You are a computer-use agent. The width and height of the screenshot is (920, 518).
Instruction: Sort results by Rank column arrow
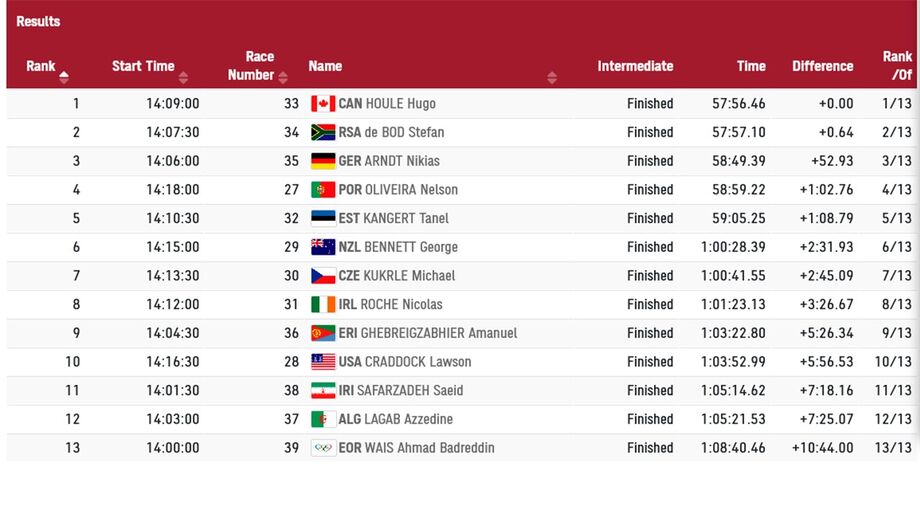[x=64, y=77]
